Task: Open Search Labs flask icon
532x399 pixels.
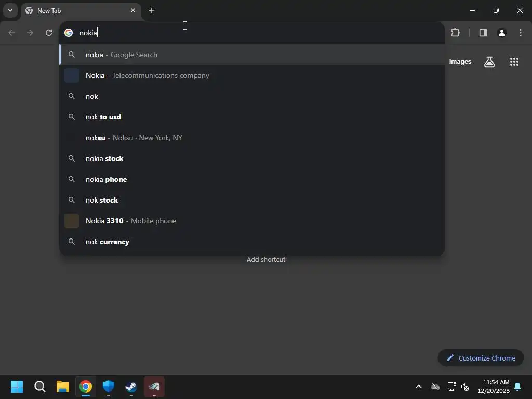Action: point(489,62)
